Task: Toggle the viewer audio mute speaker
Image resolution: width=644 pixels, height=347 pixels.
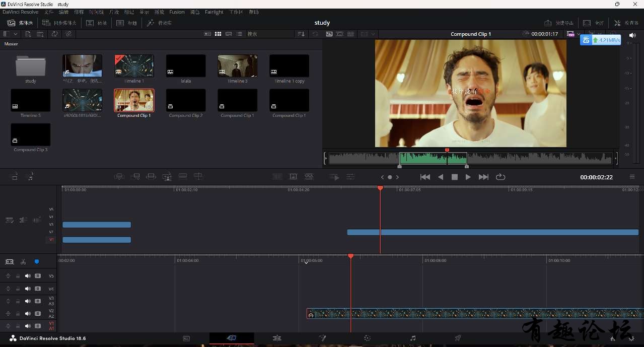Action: pos(632,35)
